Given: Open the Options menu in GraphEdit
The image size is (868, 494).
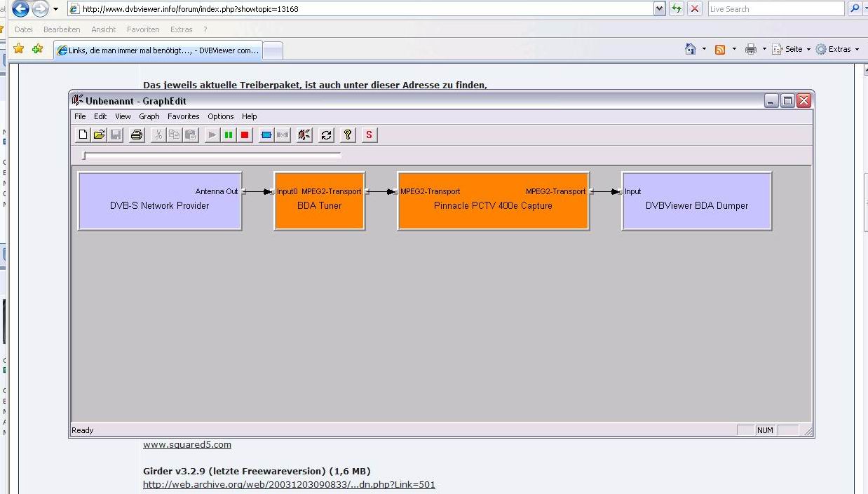Looking at the screenshot, I should [221, 116].
